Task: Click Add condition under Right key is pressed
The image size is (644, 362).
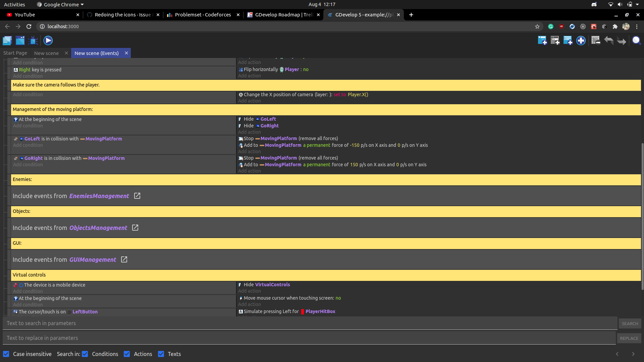Action: [28, 76]
